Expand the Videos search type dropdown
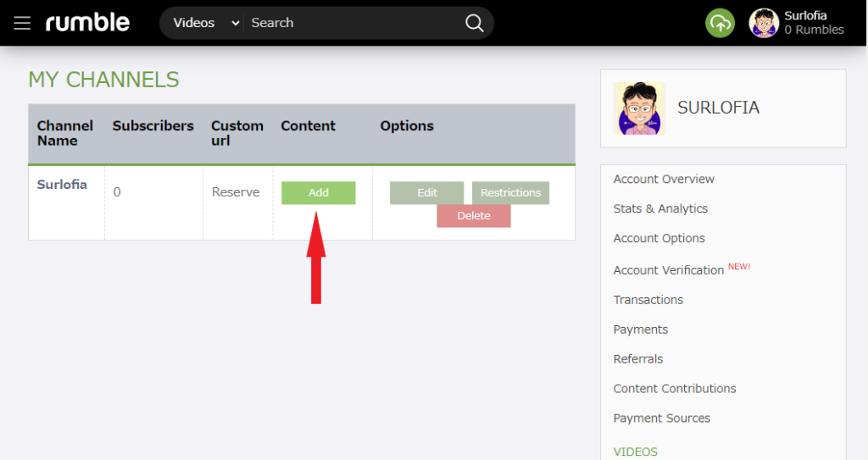This screenshot has width=868, height=460. pos(206,23)
